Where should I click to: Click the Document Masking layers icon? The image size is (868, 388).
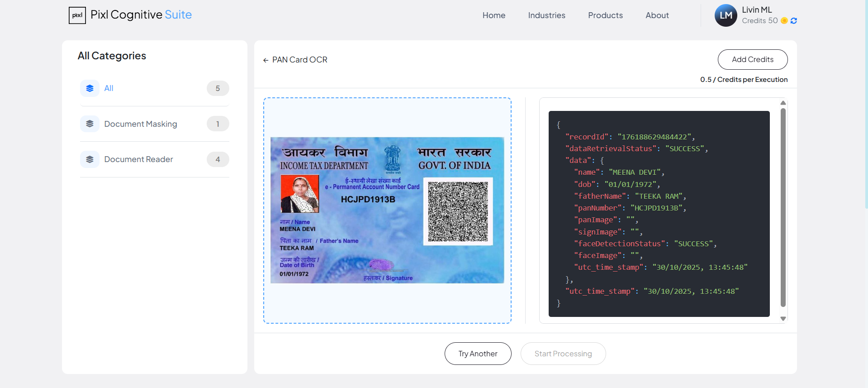(x=90, y=124)
